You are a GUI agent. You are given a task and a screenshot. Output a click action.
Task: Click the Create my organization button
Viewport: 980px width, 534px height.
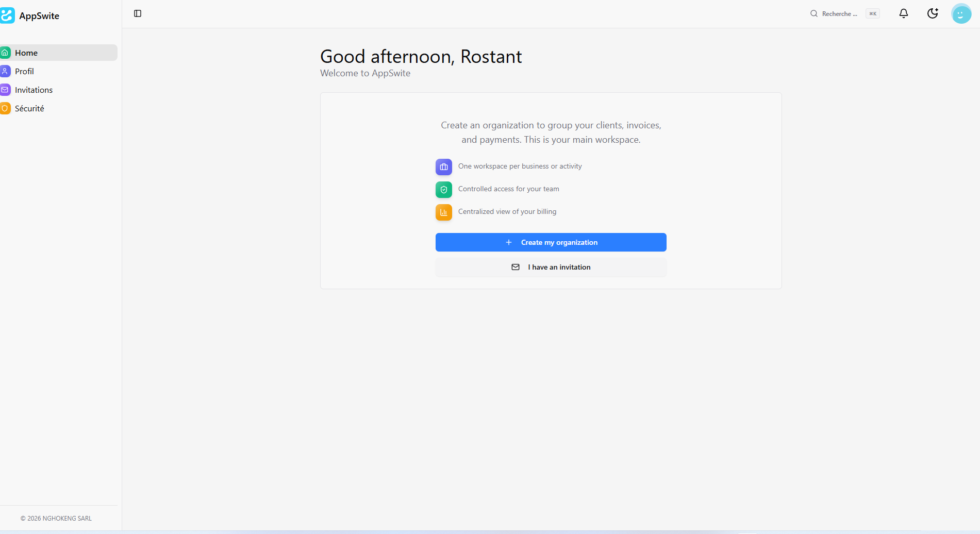pos(551,242)
